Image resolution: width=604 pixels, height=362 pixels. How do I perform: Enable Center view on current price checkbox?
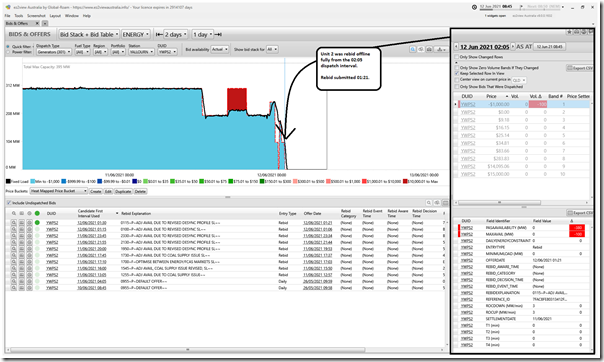[457, 80]
